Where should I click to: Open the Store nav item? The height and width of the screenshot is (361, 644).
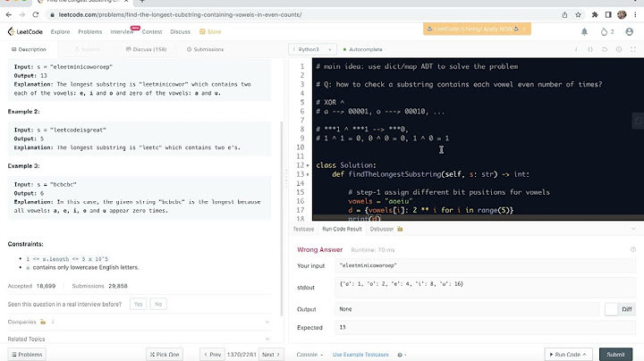click(x=210, y=31)
